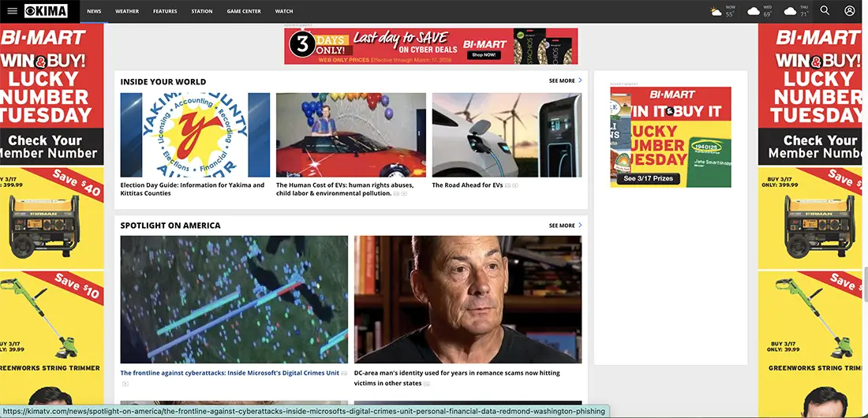Click EV charger and wind turbines thumbnail
Viewport: 868px width, 418px height.
507,135
